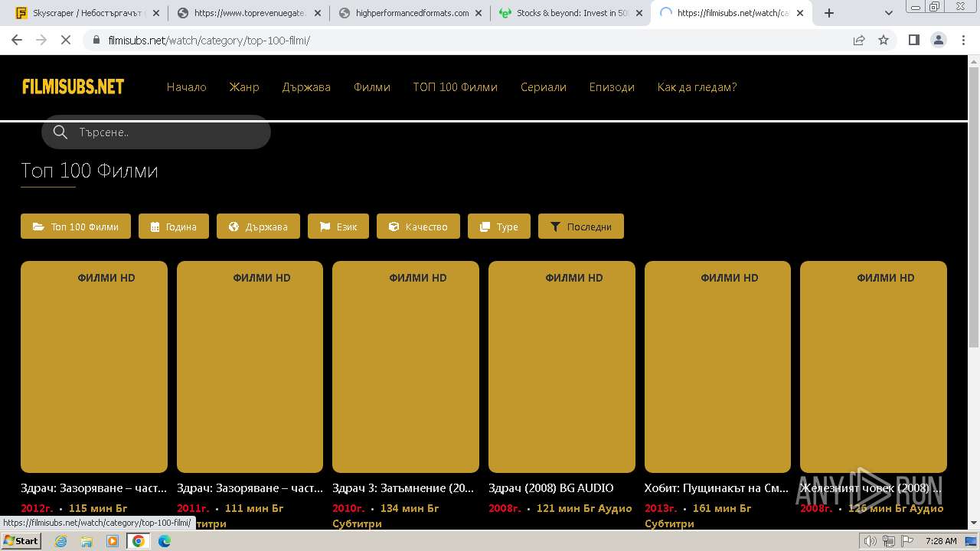Screen dimensions: 980x551
Task: Expand the Type filter
Action: 499,227
